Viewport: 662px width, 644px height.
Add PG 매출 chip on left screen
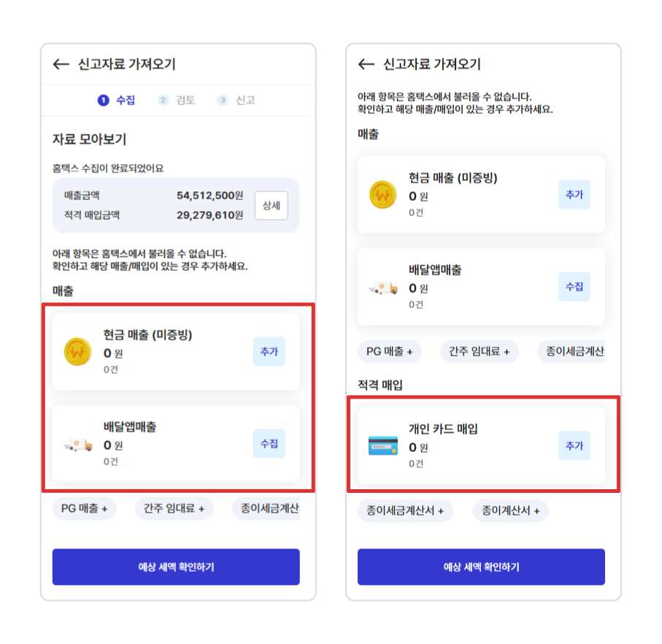[x=84, y=508]
